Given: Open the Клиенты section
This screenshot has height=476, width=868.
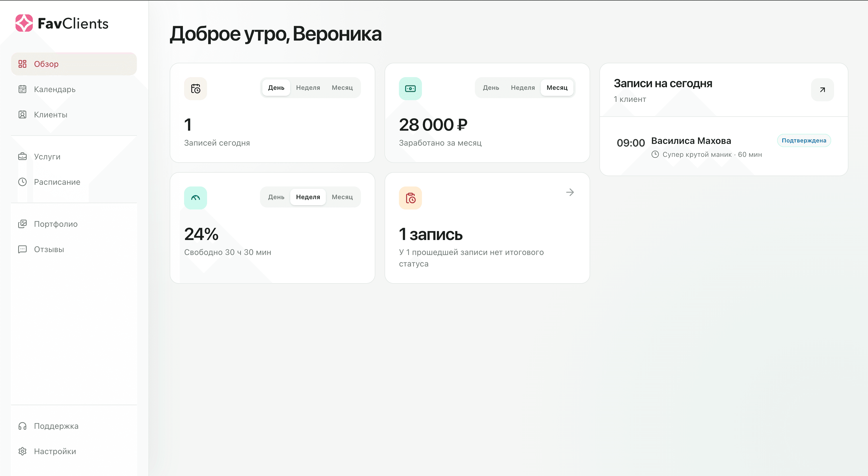Looking at the screenshot, I should pos(74,115).
